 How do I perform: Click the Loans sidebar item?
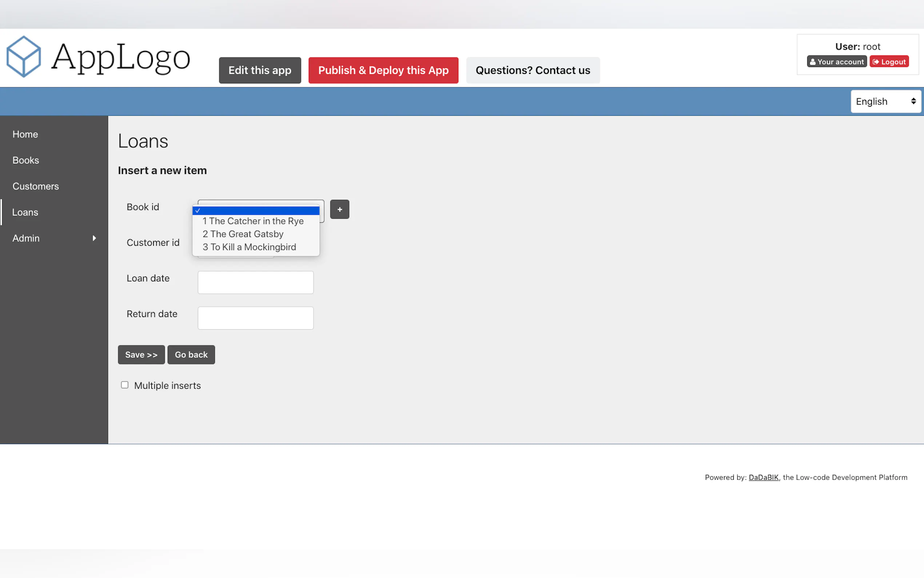pos(25,212)
